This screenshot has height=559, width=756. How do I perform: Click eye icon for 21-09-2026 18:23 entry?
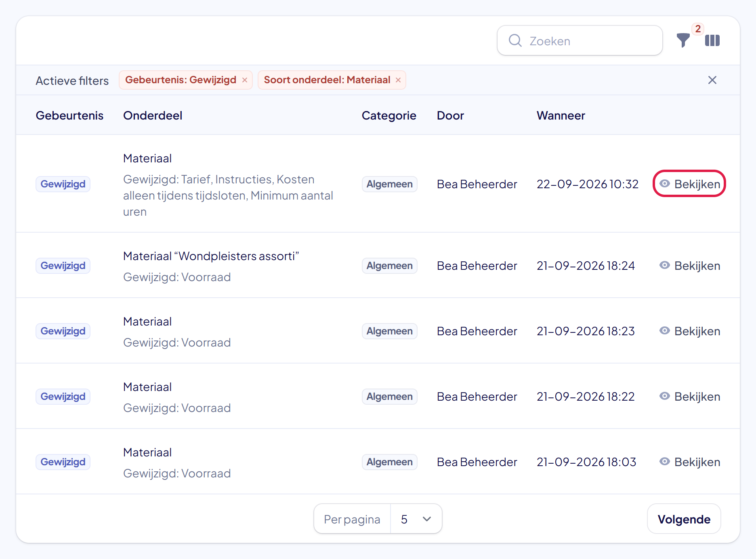(x=664, y=331)
